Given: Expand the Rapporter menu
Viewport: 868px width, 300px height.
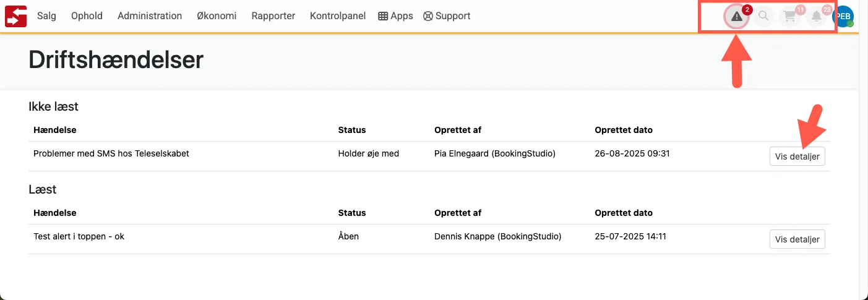Looking at the screenshot, I should pos(273,16).
